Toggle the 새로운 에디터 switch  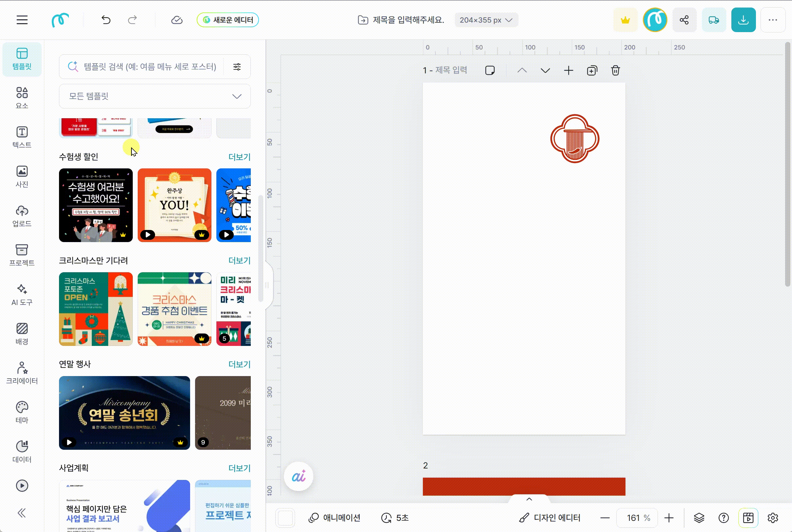click(x=228, y=20)
